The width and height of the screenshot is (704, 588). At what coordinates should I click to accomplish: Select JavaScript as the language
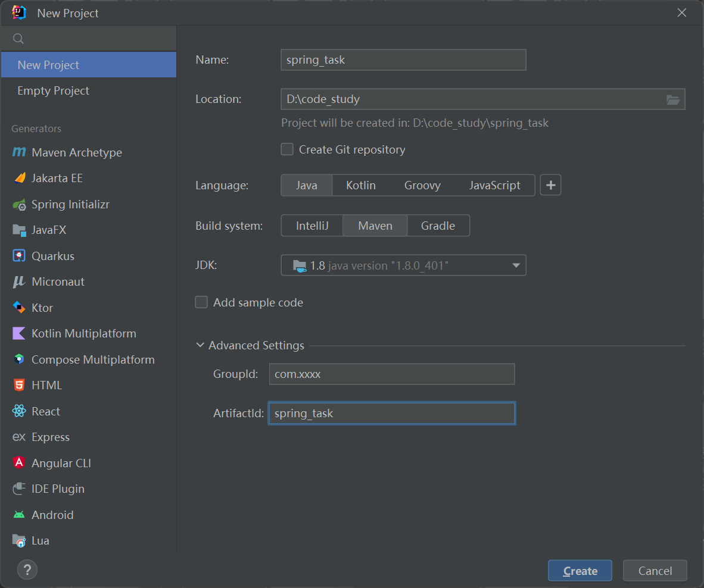(495, 185)
